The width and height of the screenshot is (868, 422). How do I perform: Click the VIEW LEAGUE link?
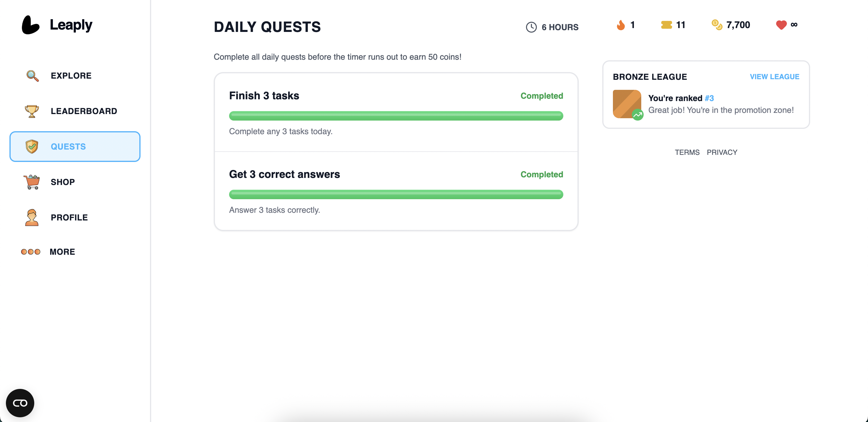pyautogui.click(x=775, y=77)
